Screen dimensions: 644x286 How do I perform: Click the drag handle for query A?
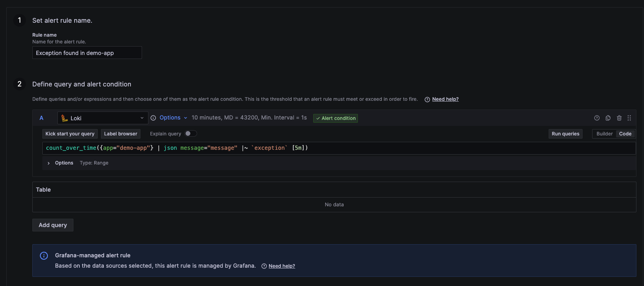629,118
